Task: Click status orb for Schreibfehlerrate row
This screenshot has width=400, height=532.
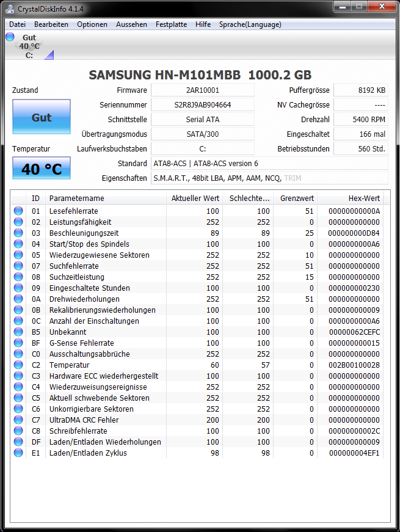Action: coord(18,431)
